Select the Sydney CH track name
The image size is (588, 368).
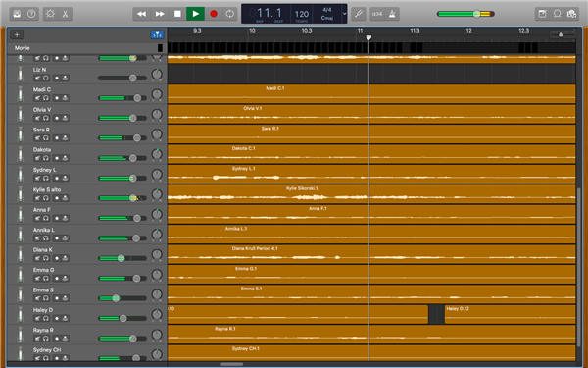point(47,350)
